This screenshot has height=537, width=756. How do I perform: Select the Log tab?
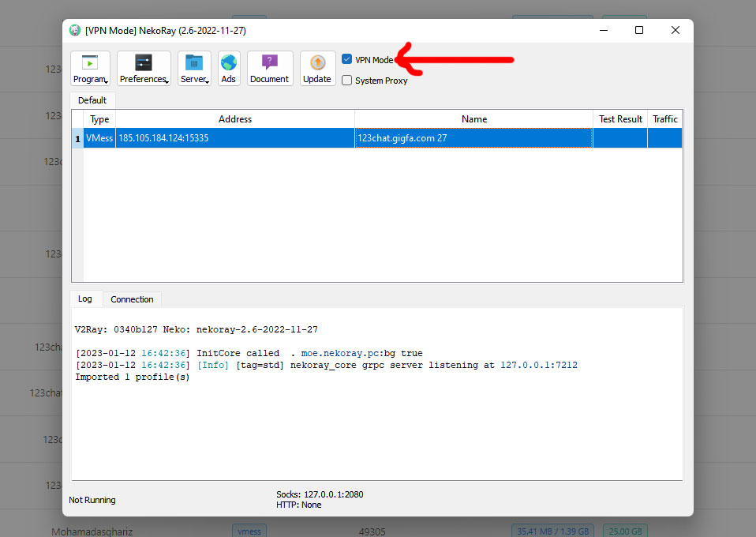[85, 299]
